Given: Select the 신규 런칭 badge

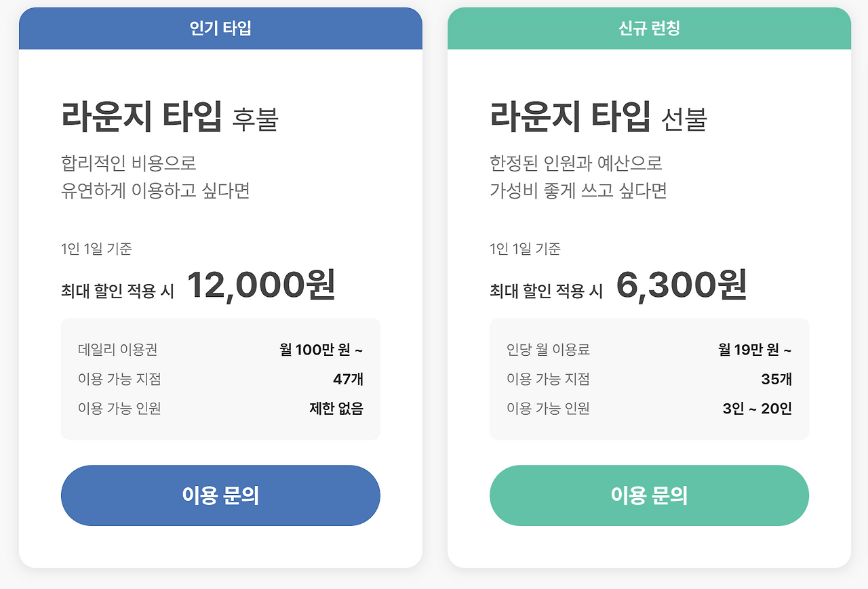Looking at the screenshot, I should tap(648, 29).
